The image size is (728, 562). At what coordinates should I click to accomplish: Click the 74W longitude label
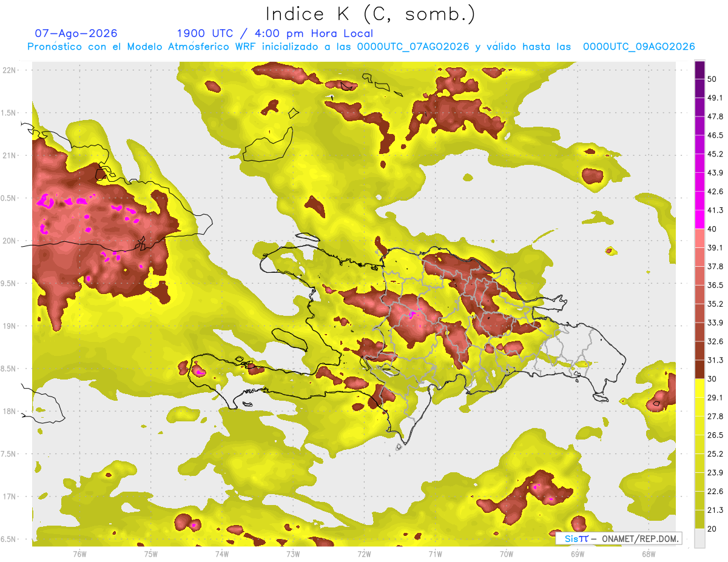pyautogui.click(x=222, y=553)
